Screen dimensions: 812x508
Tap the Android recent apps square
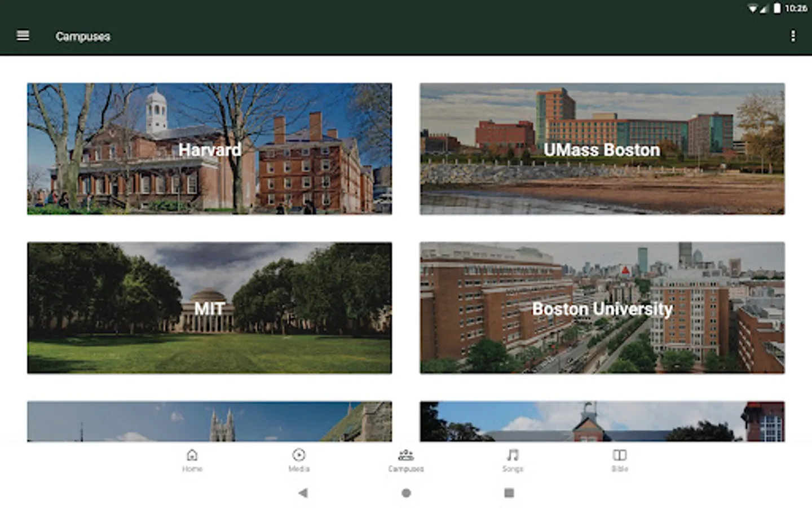tap(509, 493)
